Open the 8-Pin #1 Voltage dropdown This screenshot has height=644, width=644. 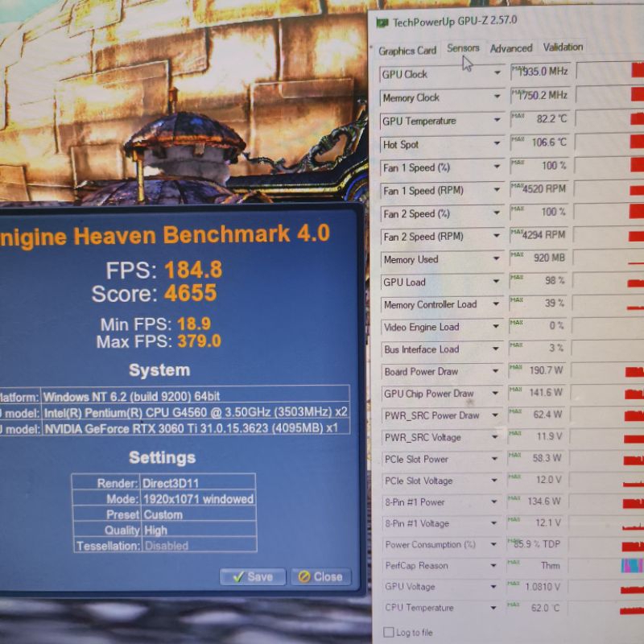494,522
